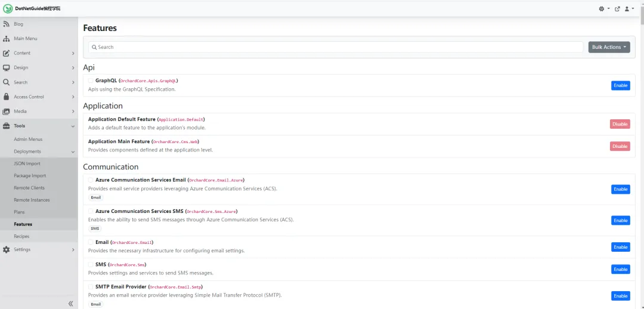Tick the SMTP Email Provider checkbox
644x309 pixels.
91,286
